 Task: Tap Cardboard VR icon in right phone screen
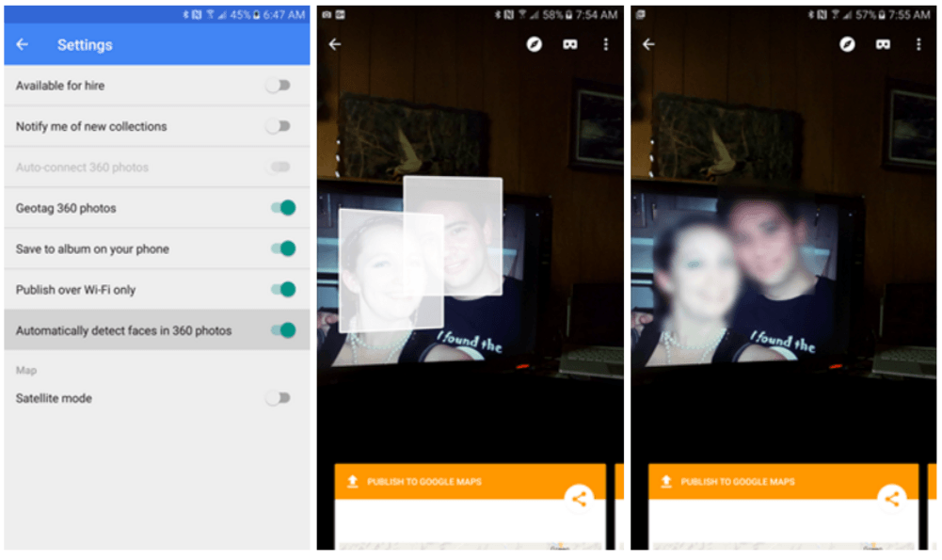point(884,44)
